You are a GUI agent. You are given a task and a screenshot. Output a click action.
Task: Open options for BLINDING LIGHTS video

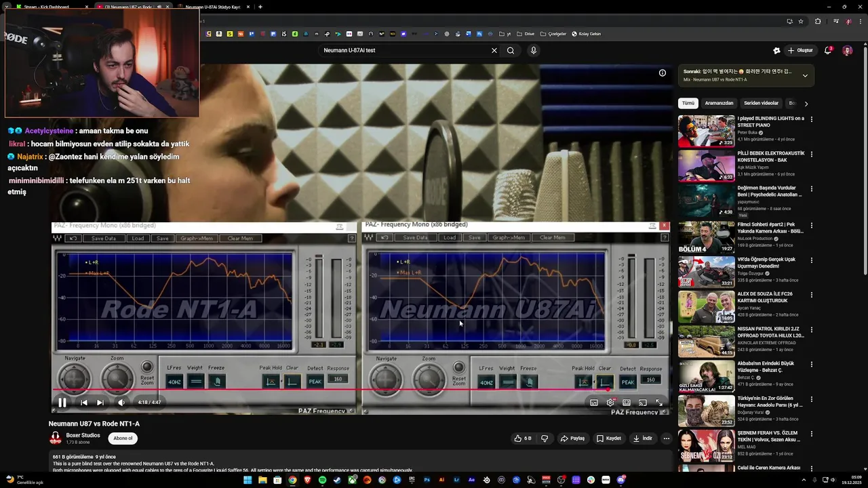pos(812,119)
